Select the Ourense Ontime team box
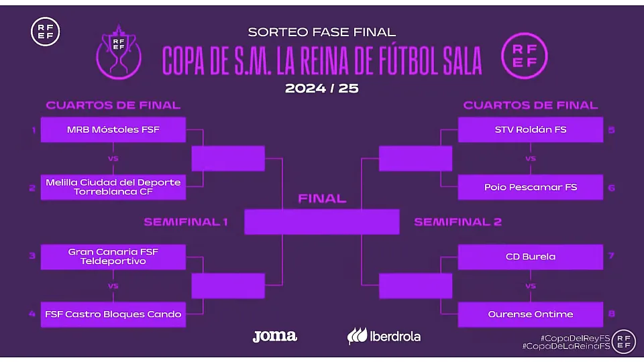644x362 pixels. (x=530, y=314)
